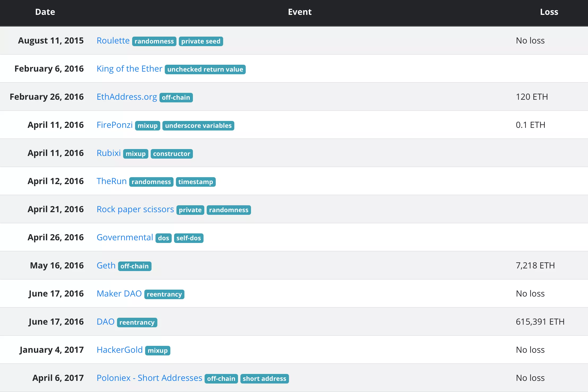Click the HackerGold link
The height and width of the screenshot is (392, 588).
(x=119, y=350)
